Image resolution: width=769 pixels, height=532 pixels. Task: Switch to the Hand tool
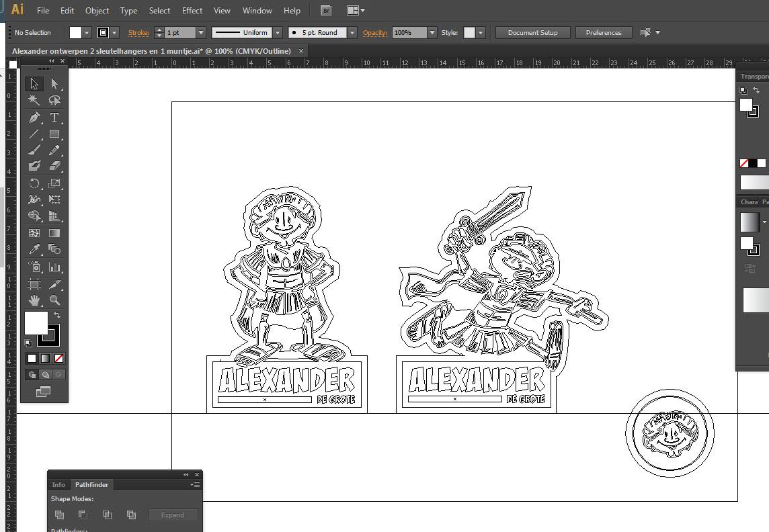(34, 300)
